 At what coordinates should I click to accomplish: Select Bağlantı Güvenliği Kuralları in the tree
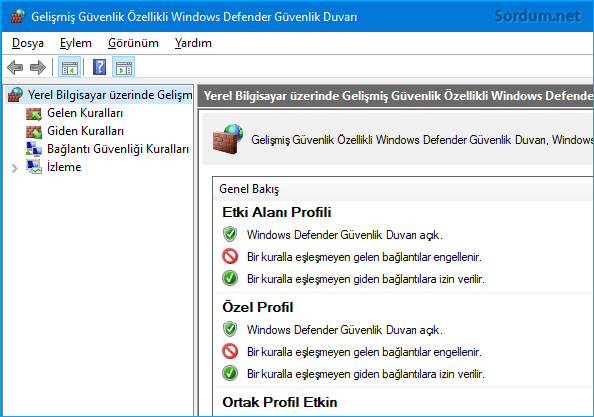[x=118, y=149]
